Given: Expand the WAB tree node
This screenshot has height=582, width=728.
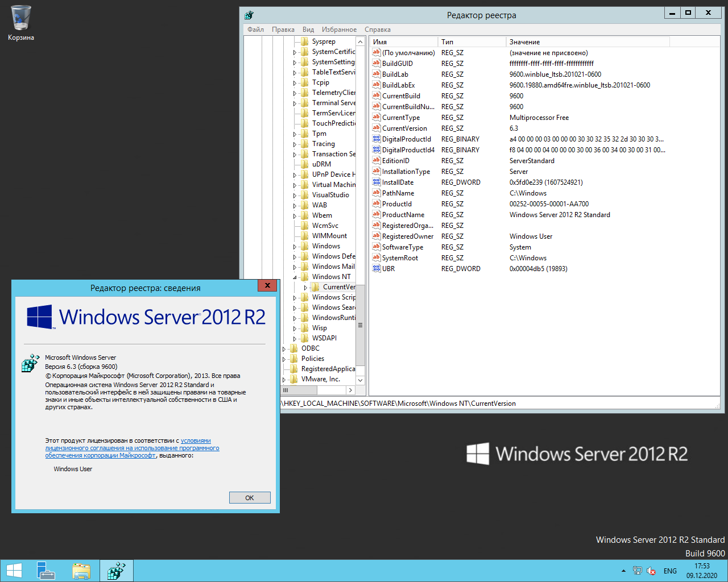Looking at the screenshot, I should 295,206.
